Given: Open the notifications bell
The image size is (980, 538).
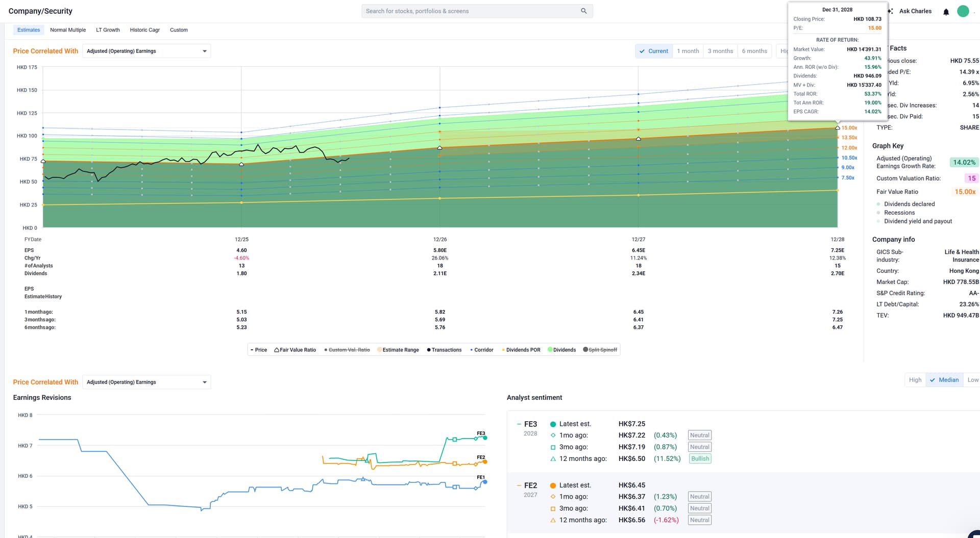Looking at the screenshot, I should (x=946, y=12).
